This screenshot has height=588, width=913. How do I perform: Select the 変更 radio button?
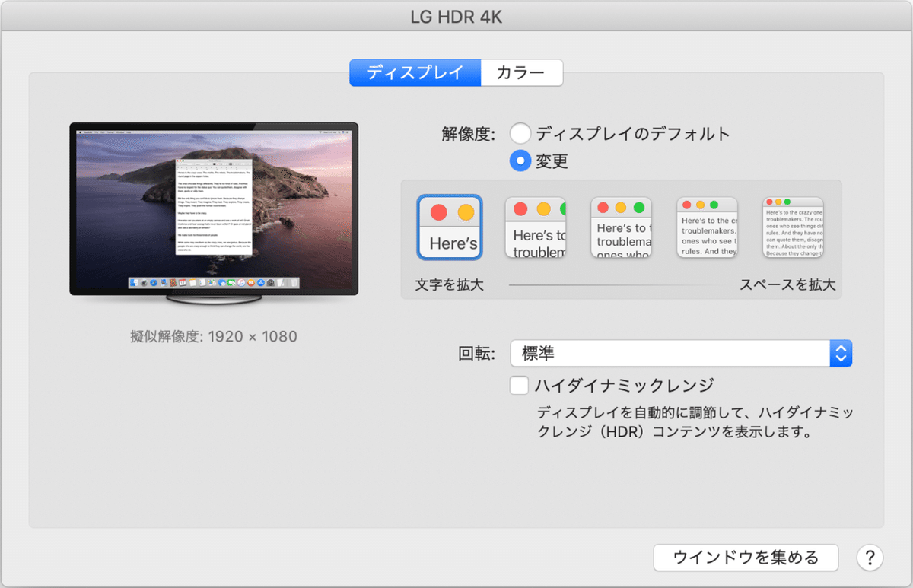coord(520,161)
